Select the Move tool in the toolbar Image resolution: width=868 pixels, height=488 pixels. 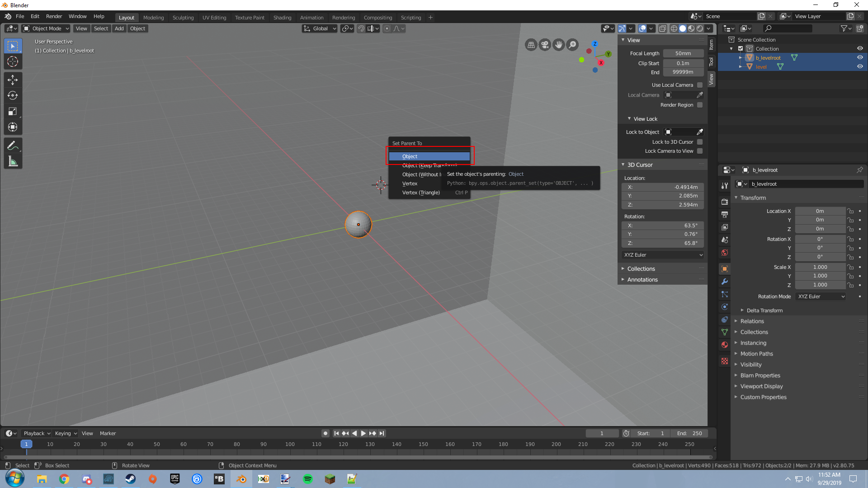point(13,80)
